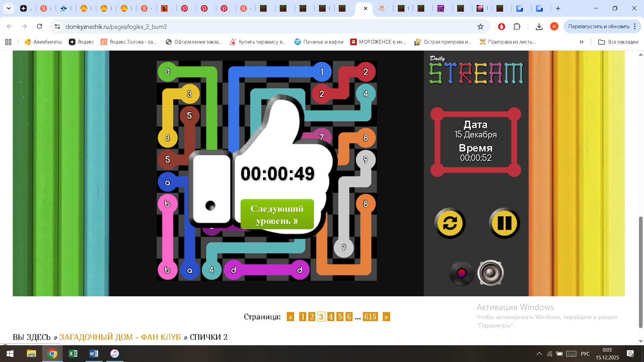644x362 pixels.
Task: Open the Авиабилеты bookmark
Action: (43, 42)
